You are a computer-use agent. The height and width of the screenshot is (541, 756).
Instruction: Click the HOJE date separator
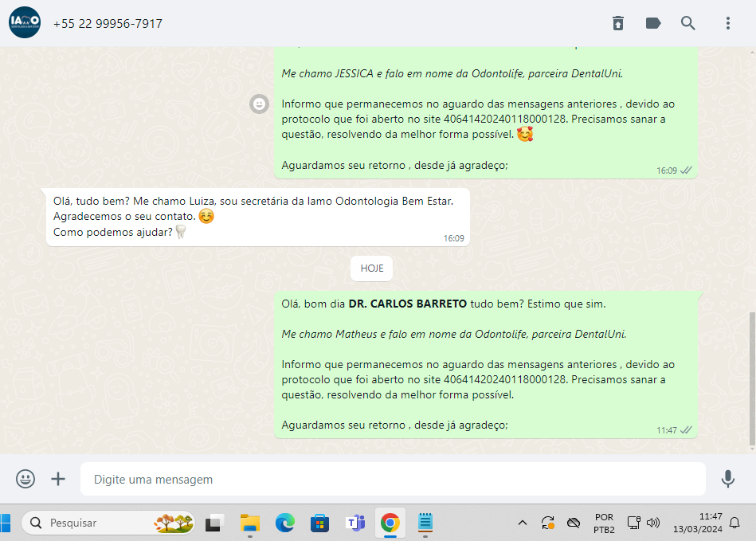click(x=372, y=268)
